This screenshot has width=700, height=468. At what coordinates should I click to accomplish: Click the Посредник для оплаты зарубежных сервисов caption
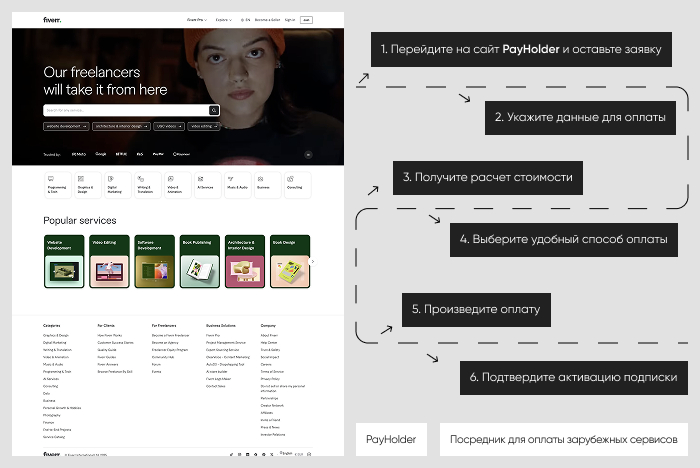coord(564,439)
